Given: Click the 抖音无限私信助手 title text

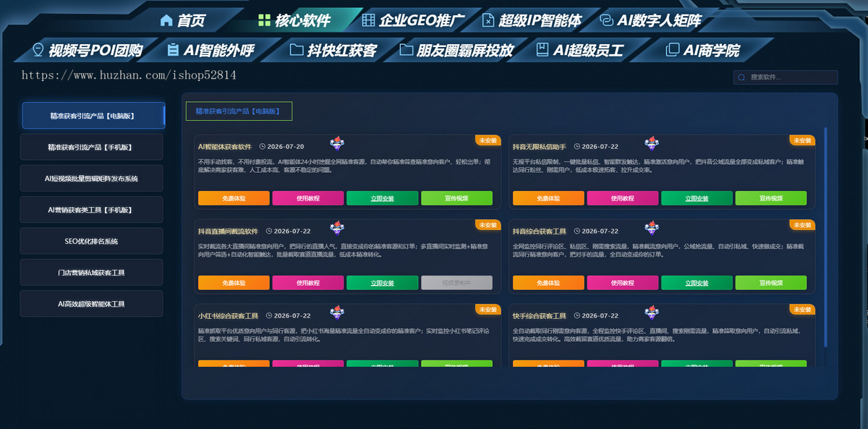Looking at the screenshot, I should [540, 146].
